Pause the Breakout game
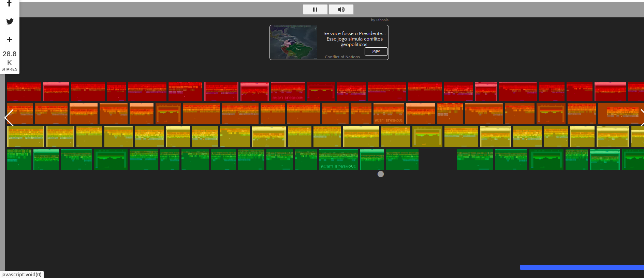Image resolution: width=644 pixels, height=278 pixels. pos(315,10)
